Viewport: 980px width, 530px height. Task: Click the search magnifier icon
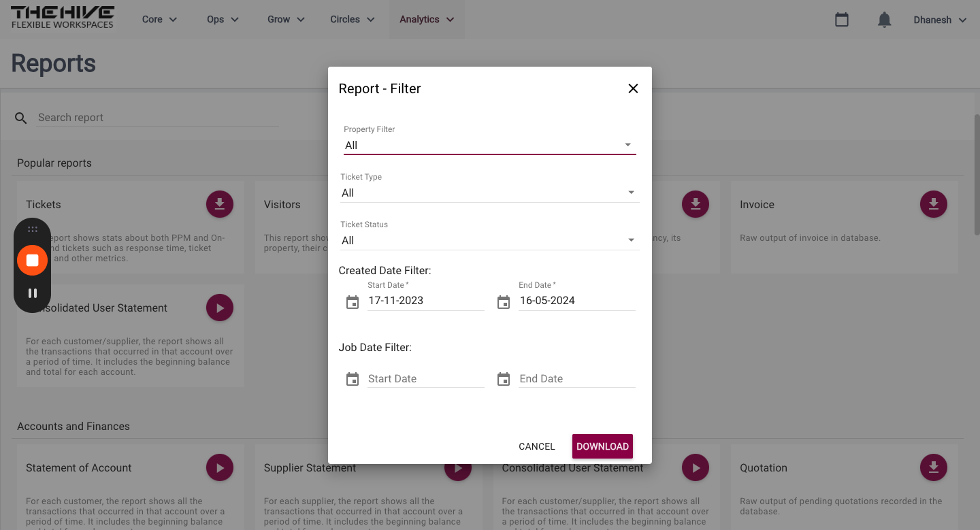click(21, 118)
